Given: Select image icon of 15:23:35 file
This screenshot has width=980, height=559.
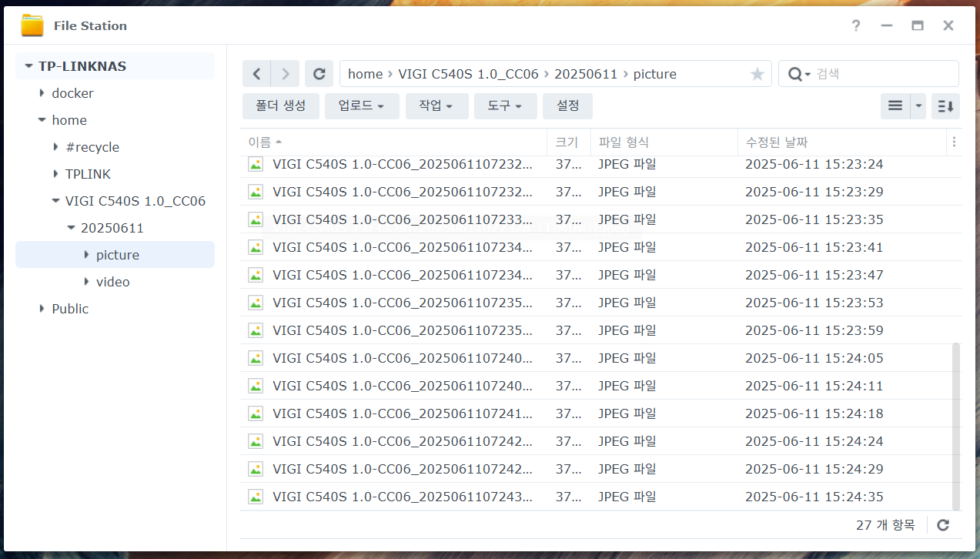Looking at the screenshot, I should [256, 219].
